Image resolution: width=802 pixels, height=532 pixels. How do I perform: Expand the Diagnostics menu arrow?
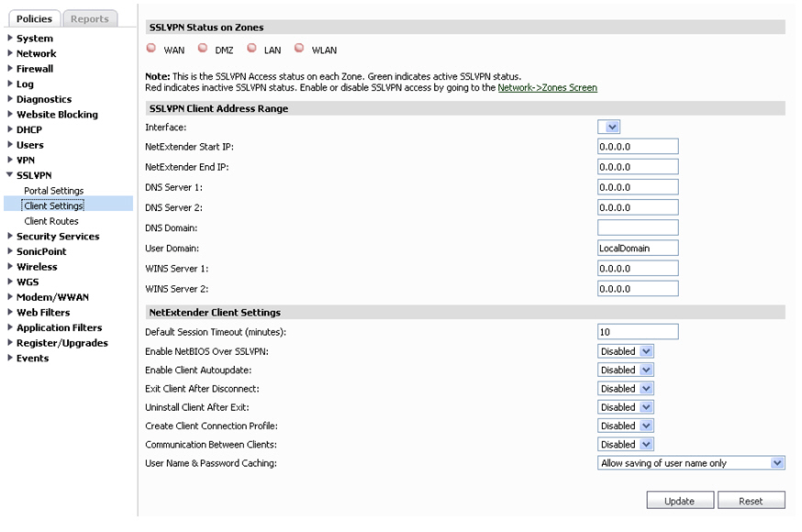(x=10, y=99)
